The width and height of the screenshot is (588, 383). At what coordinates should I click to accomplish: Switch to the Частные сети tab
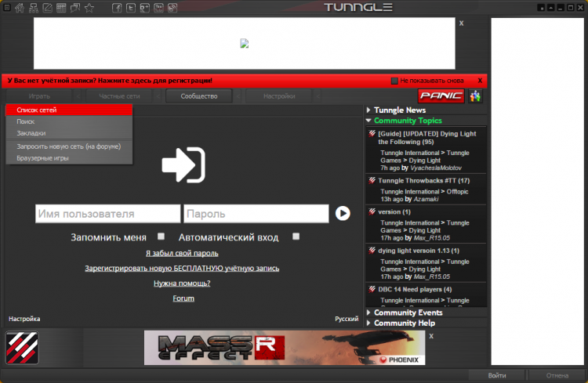[119, 96]
